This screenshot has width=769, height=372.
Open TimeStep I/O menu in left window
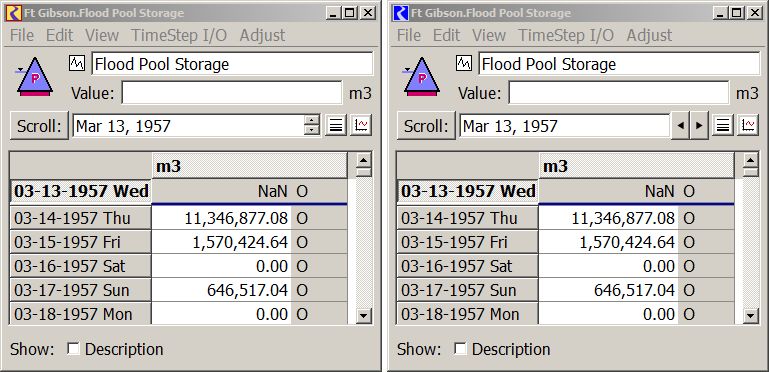(x=179, y=35)
